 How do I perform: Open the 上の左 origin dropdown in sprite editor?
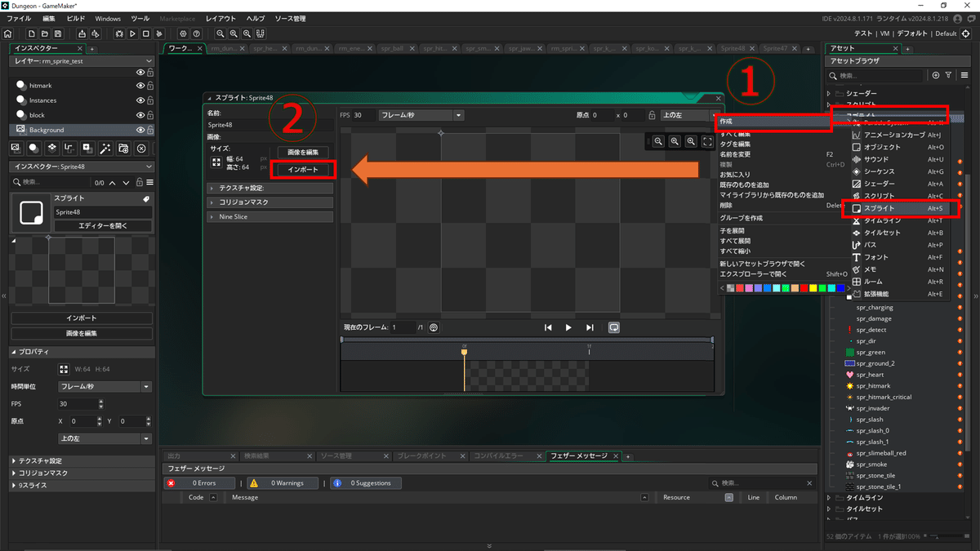689,116
